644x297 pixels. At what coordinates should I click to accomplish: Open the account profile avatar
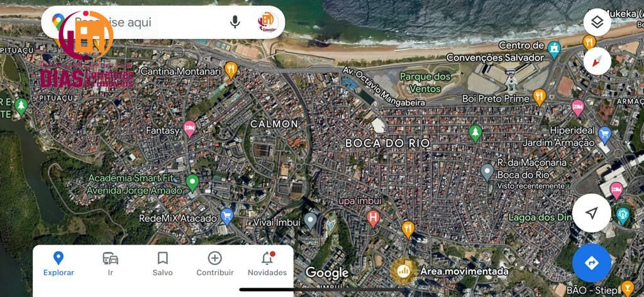click(268, 22)
